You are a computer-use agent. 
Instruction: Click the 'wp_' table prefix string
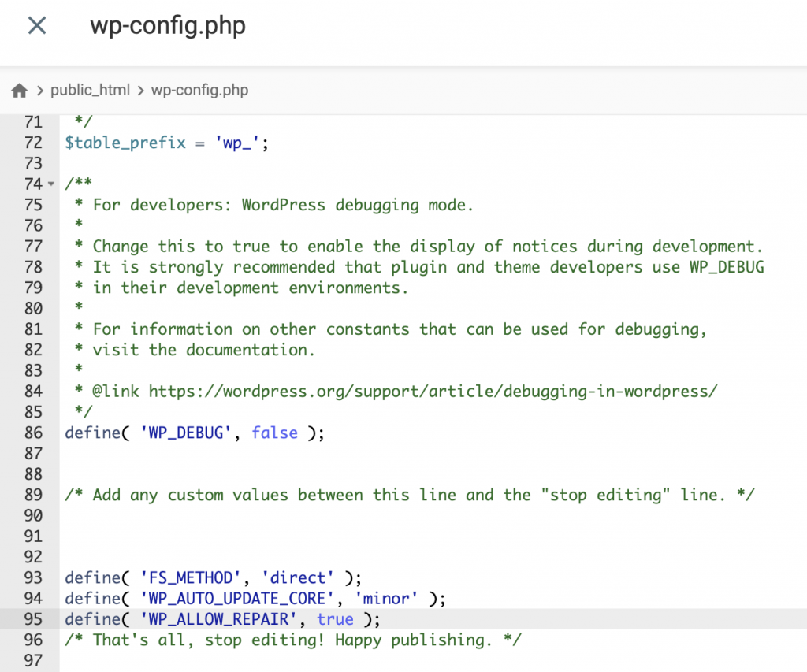[x=237, y=143]
